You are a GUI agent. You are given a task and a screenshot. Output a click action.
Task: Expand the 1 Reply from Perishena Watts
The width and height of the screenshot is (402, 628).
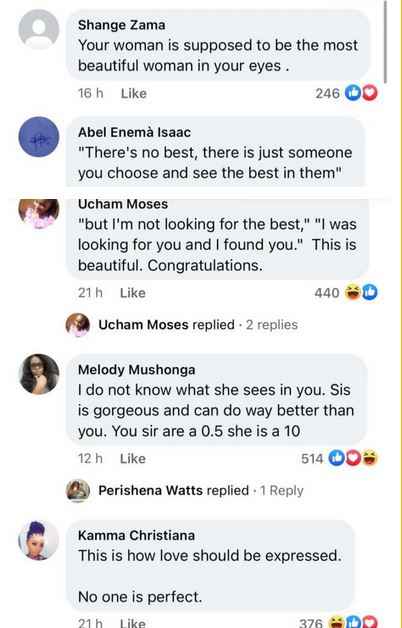(281, 490)
